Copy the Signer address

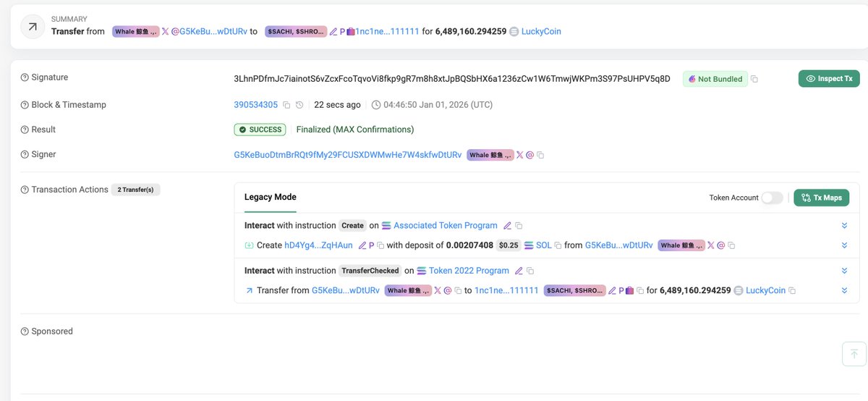[540, 155]
